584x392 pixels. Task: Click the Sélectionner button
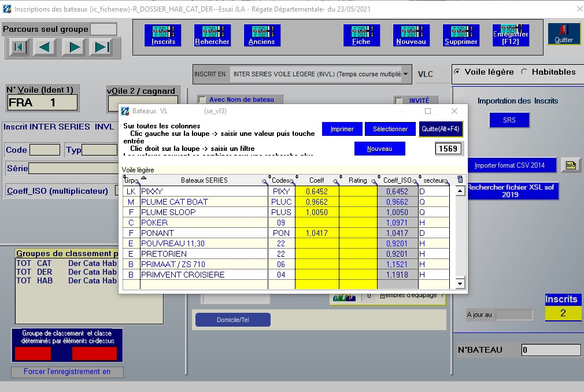[390, 129]
